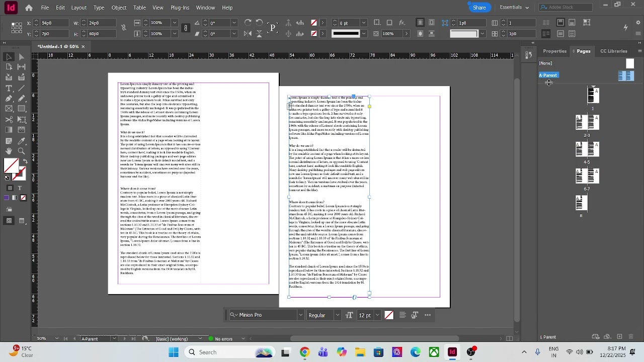
Task: Toggle formatting affects text button
Action: pos(20,188)
